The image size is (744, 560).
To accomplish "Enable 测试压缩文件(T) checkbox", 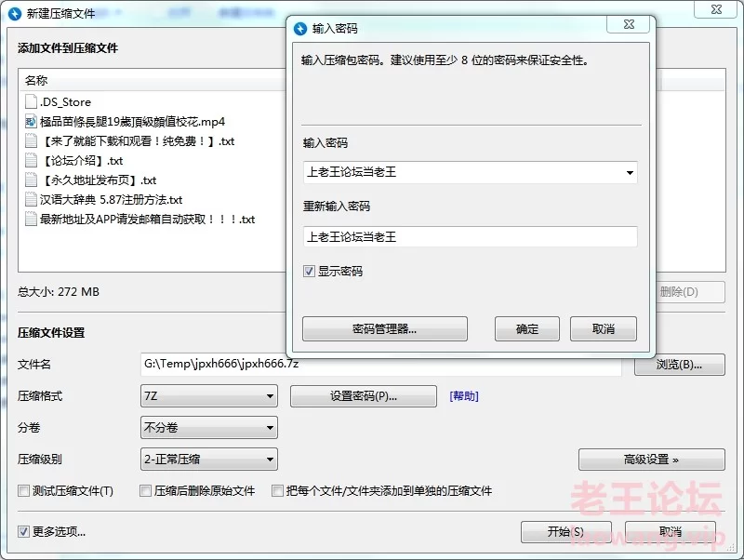I will point(23,490).
